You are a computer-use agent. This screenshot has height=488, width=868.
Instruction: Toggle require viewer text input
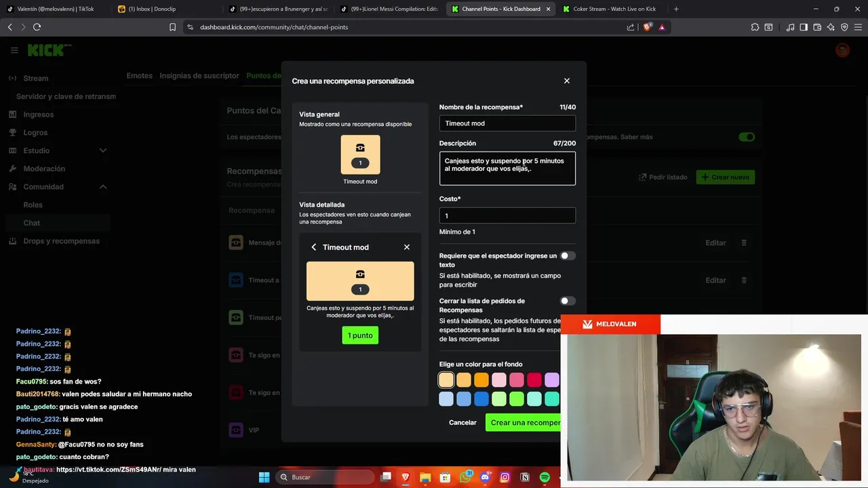pyautogui.click(x=568, y=256)
